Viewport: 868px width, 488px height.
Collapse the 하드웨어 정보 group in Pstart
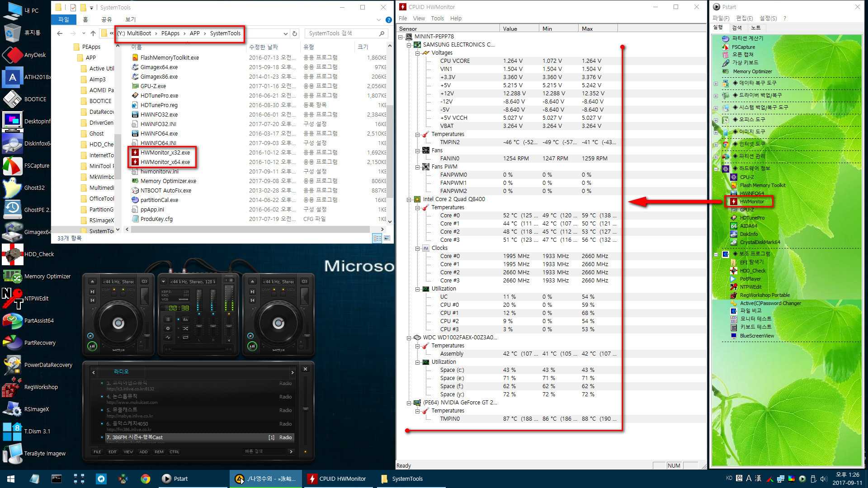tap(716, 169)
